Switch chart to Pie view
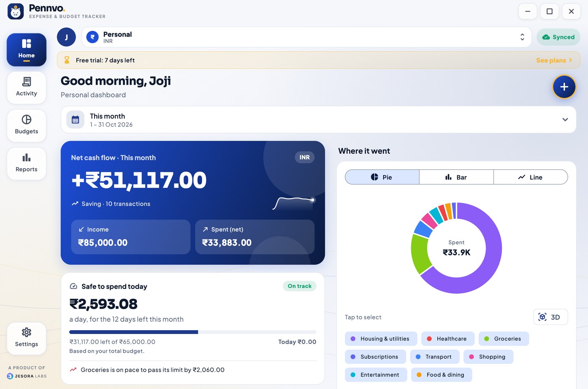Viewport: 588px width, 389px height. pos(382,177)
